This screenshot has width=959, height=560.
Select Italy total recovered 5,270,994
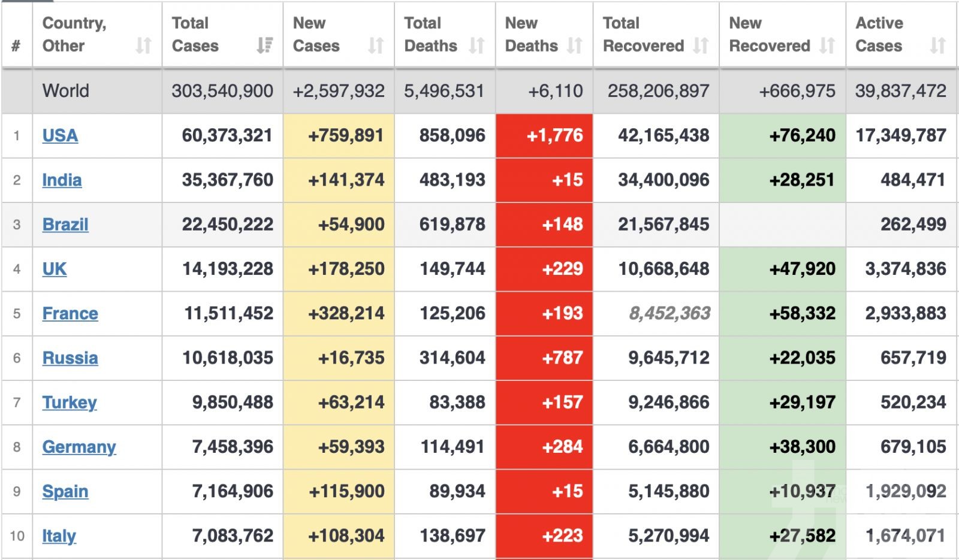click(x=669, y=536)
